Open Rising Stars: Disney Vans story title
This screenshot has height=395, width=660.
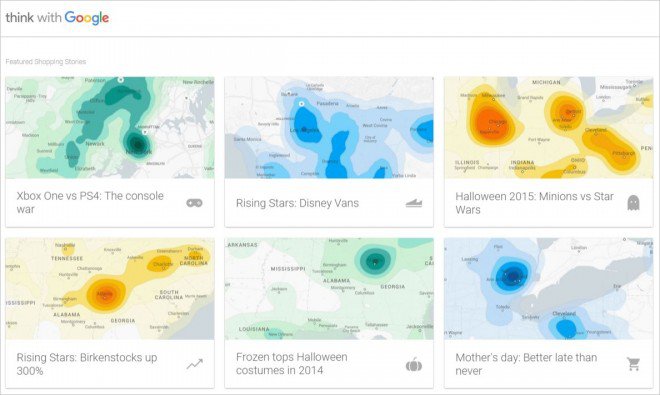coord(297,203)
